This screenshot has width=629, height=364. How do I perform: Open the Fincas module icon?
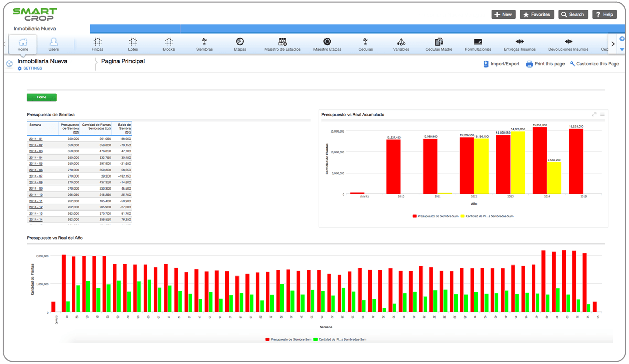point(97,42)
